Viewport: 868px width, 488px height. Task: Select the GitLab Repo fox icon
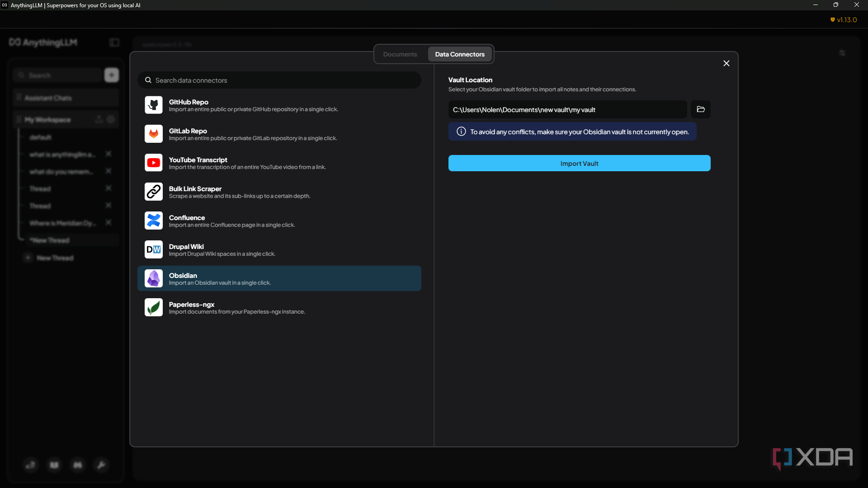pos(154,134)
